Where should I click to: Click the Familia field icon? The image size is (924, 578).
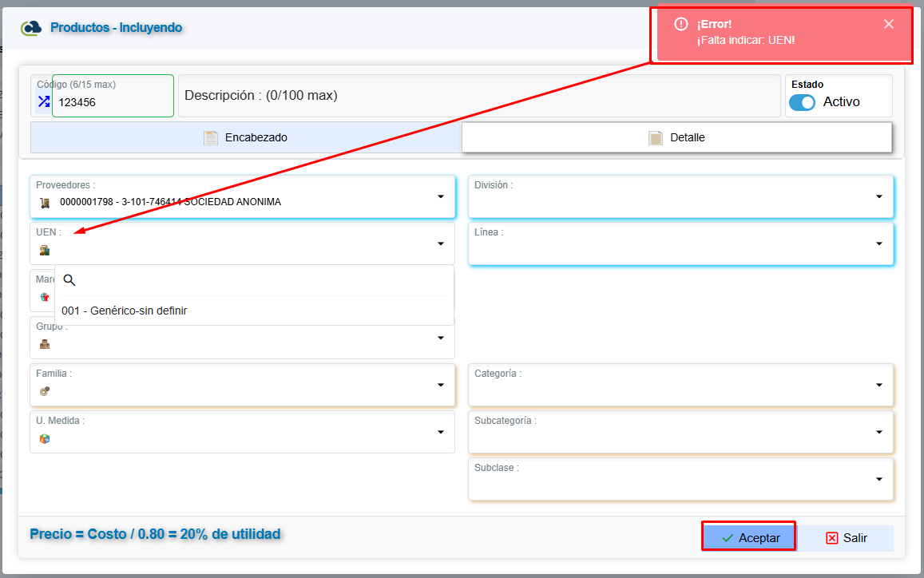pos(45,391)
